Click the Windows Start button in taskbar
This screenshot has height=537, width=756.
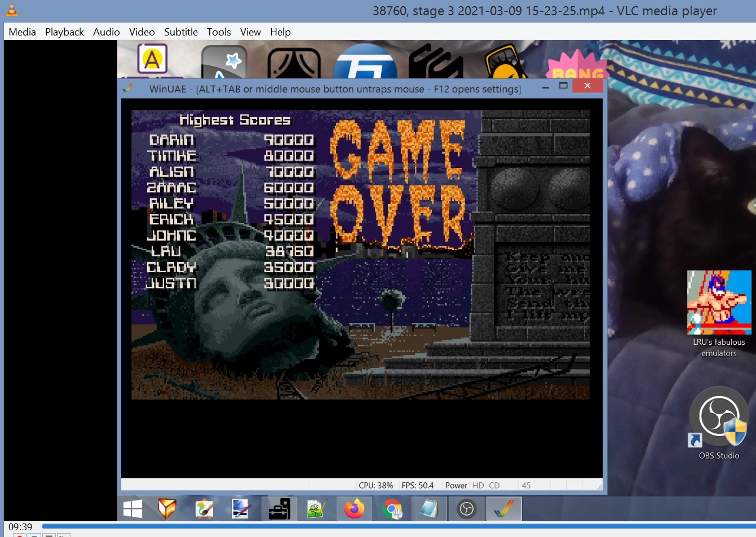[132, 509]
